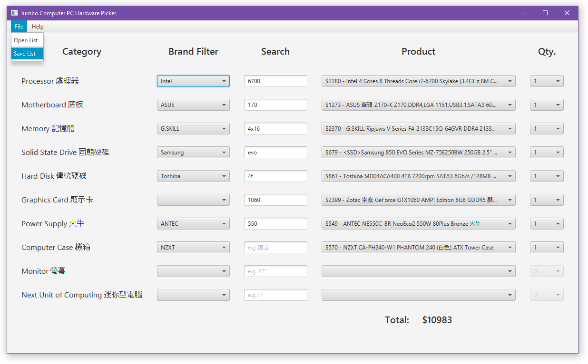Click Hard Disk search field containing 4t
The width and height of the screenshot is (588, 364).
275,176
